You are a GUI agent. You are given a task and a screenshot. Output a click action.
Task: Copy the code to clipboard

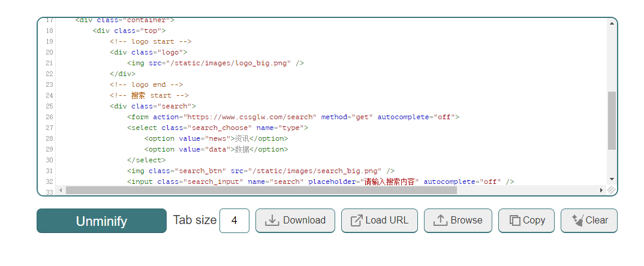pos(526,221)
